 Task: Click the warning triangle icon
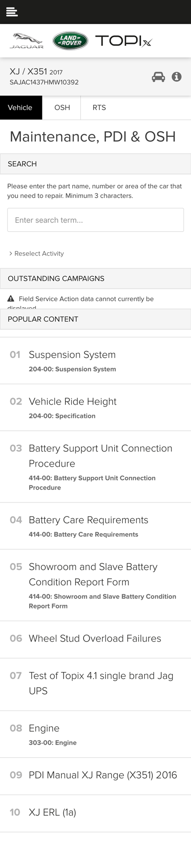(11, 299)
